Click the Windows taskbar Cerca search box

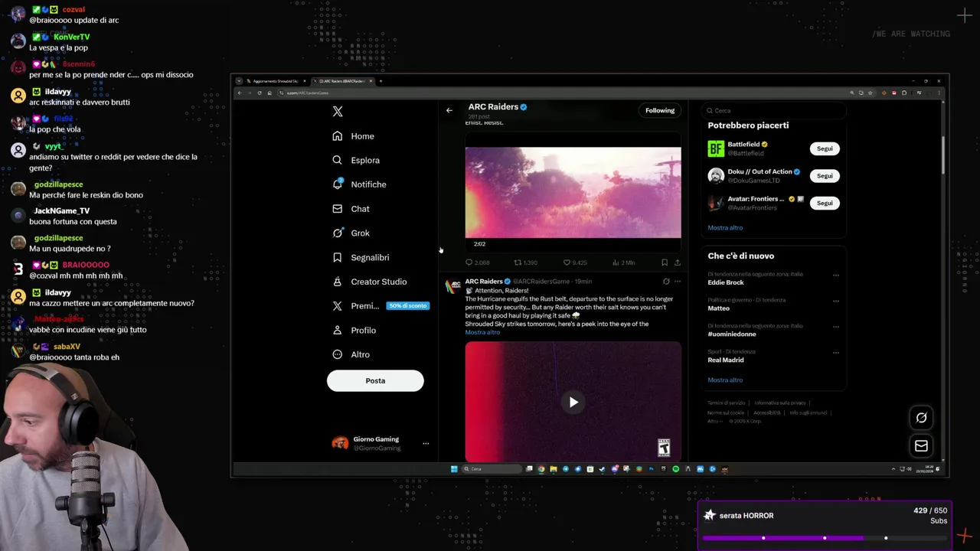(x=492, y=469)
